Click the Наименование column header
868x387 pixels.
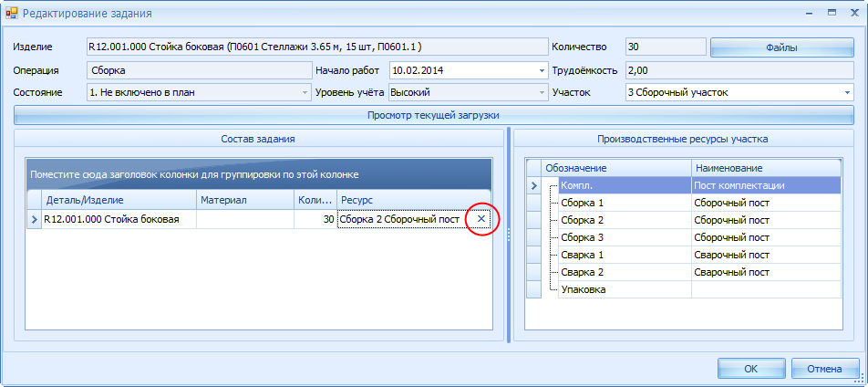[x=766, y=168]
